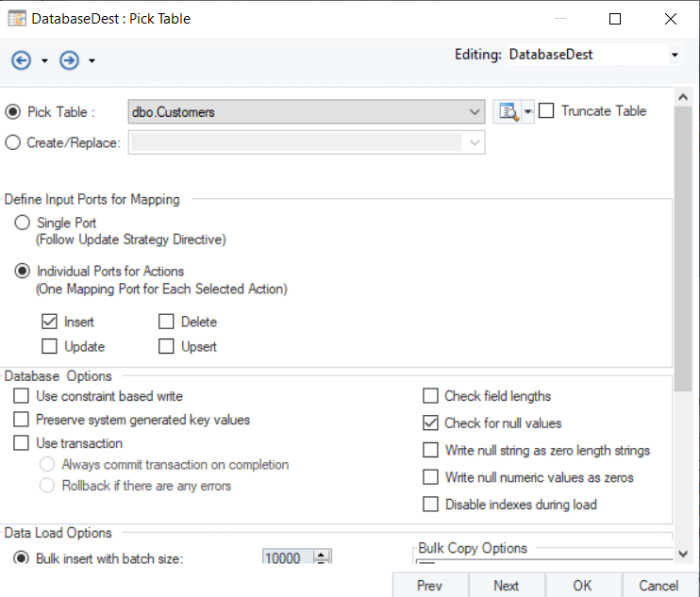Click the scrollbar down arrow
Screen dimensions: 700x597
coord(683,555)
